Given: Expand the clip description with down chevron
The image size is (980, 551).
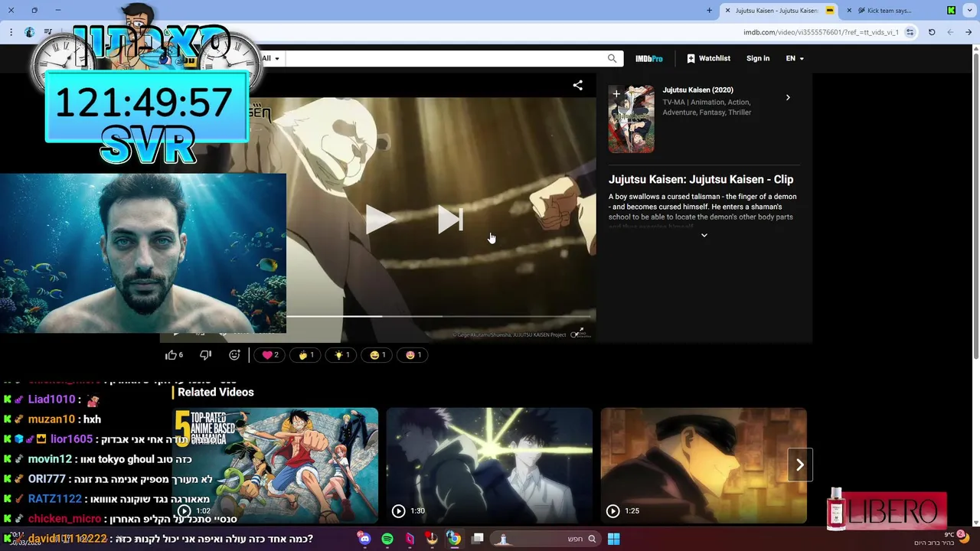Looking at the screenshot, I should click(704, 235).
